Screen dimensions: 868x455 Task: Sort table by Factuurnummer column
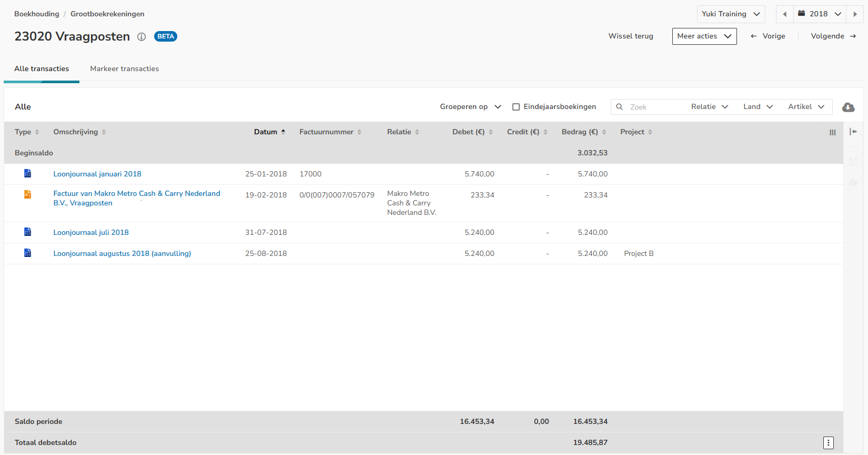click(x=330, y=132)
